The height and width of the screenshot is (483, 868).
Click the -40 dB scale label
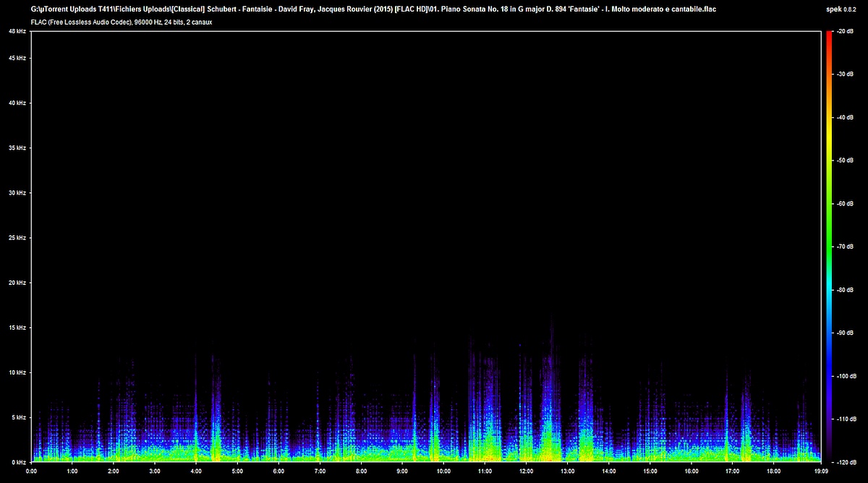pyautogui.click(x=846, y=118)
